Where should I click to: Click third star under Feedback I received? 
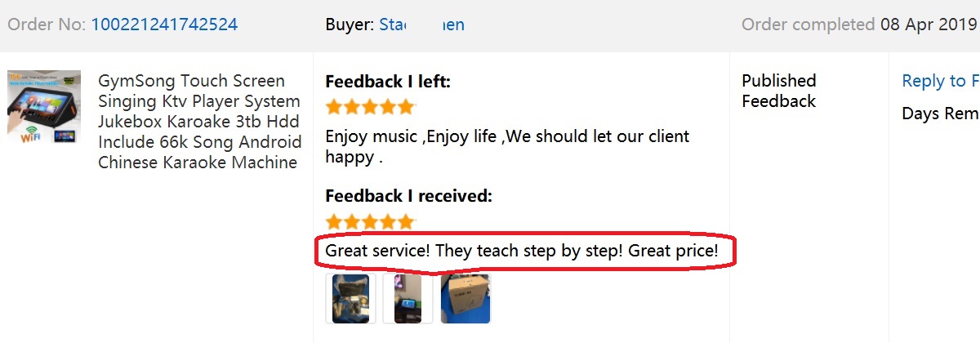point(370,222)
